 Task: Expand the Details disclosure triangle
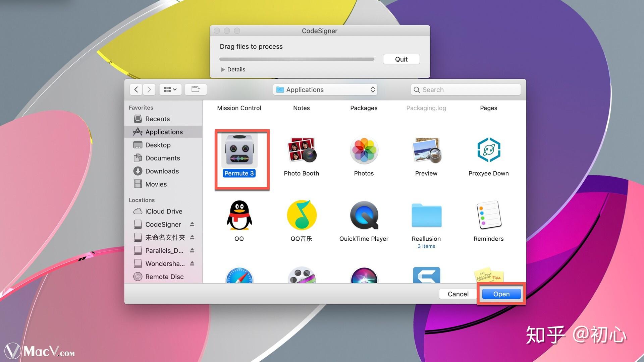click(x=223, y=69)
